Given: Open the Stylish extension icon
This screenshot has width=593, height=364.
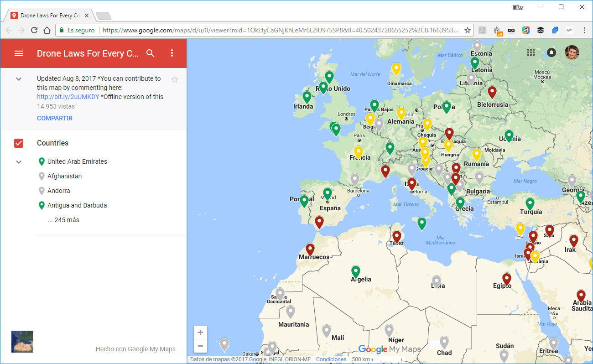Looking at the screenshot, I should tap(526, 30).
